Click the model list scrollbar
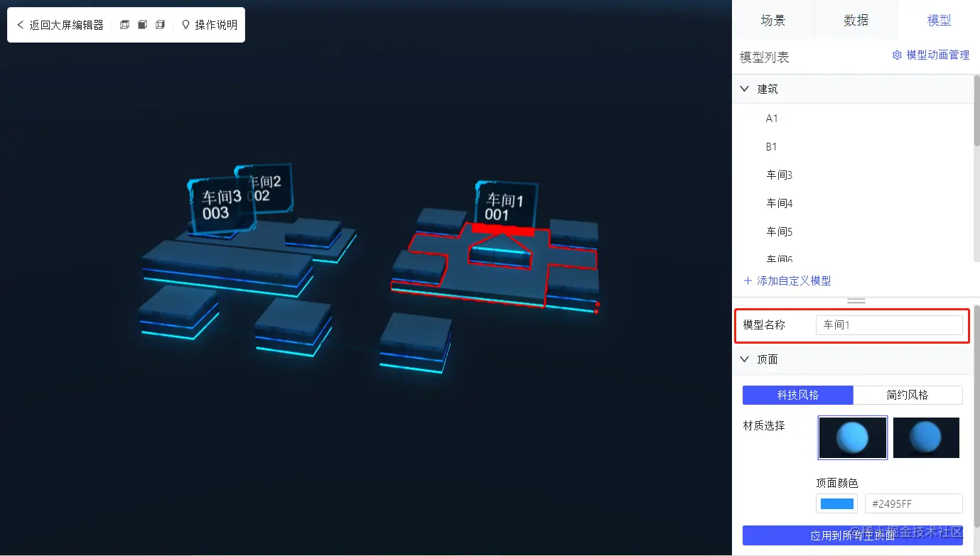The width and height of the screenshot is (980, 556). (x=976, y=112)
